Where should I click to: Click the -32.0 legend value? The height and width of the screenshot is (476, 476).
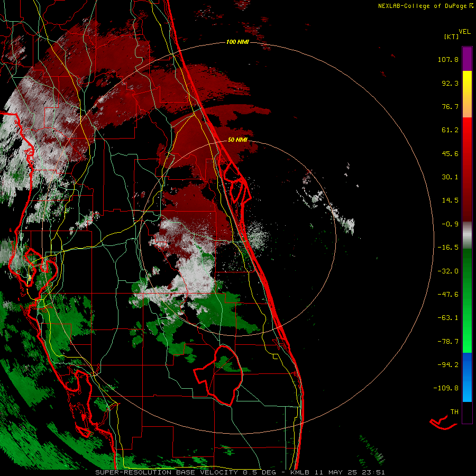click(x=448, y=271)
